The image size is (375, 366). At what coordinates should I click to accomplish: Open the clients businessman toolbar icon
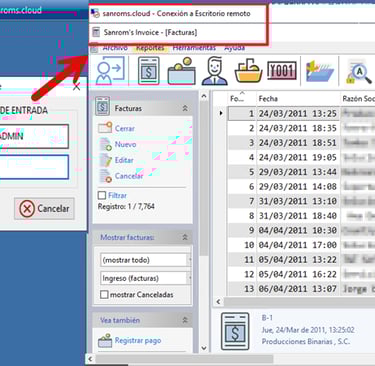tap(215, 70)
